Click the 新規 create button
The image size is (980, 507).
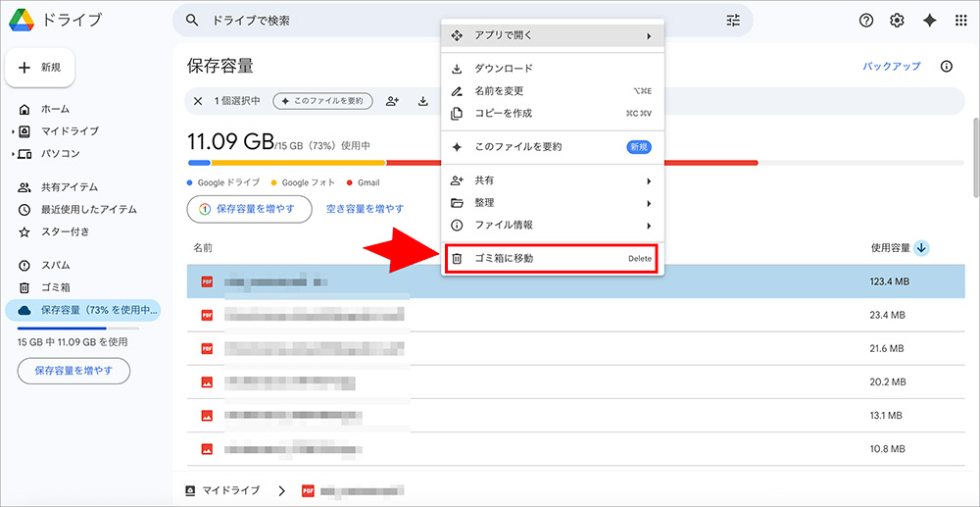(x=40, y=68)
